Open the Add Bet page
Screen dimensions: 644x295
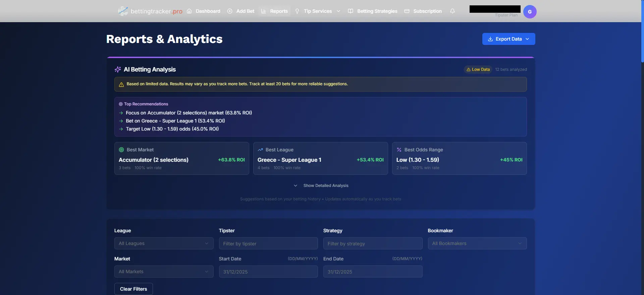point(241,11)
